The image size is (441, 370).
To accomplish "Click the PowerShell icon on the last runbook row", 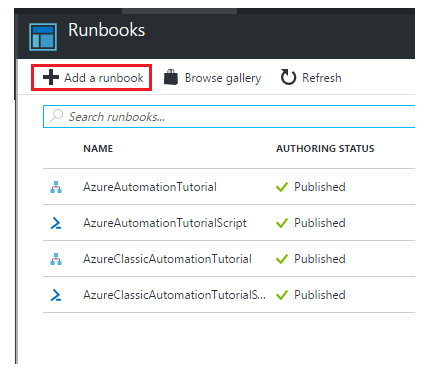I will (56, 295).
